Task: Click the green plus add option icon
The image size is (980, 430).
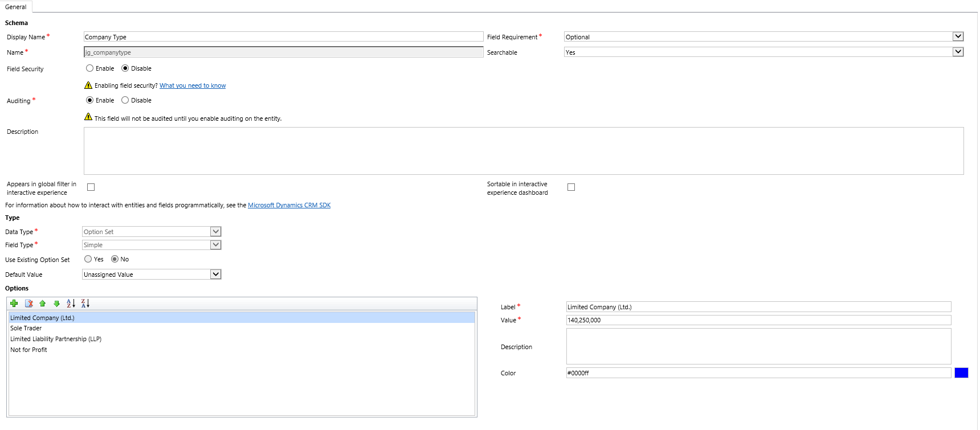Action: [x=14, y=304]
